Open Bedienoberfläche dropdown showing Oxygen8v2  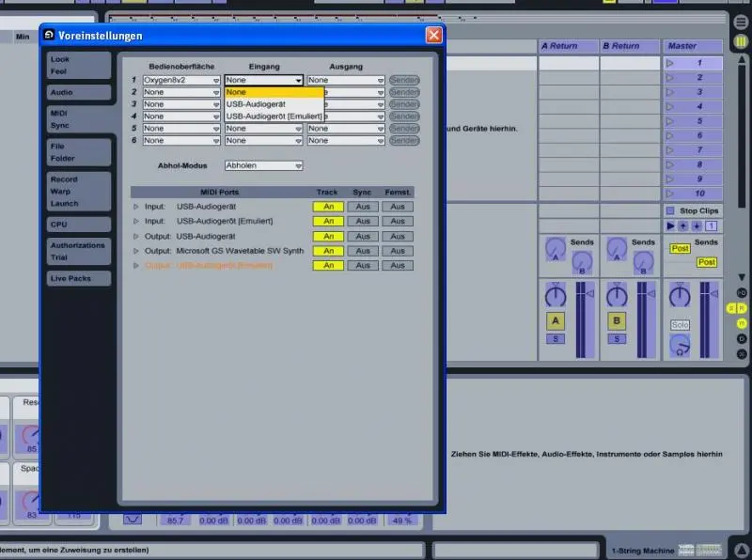click(x=180, y=81)
